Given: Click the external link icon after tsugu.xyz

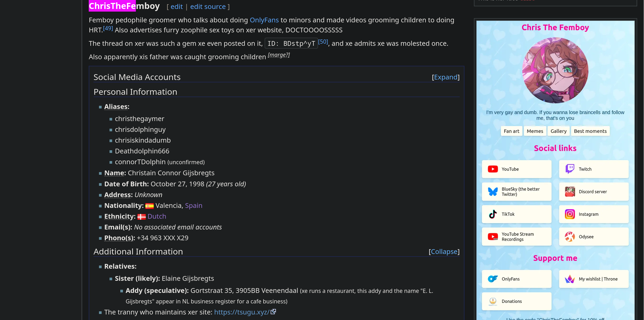Looking at the screenshot, I should point(273,312).
